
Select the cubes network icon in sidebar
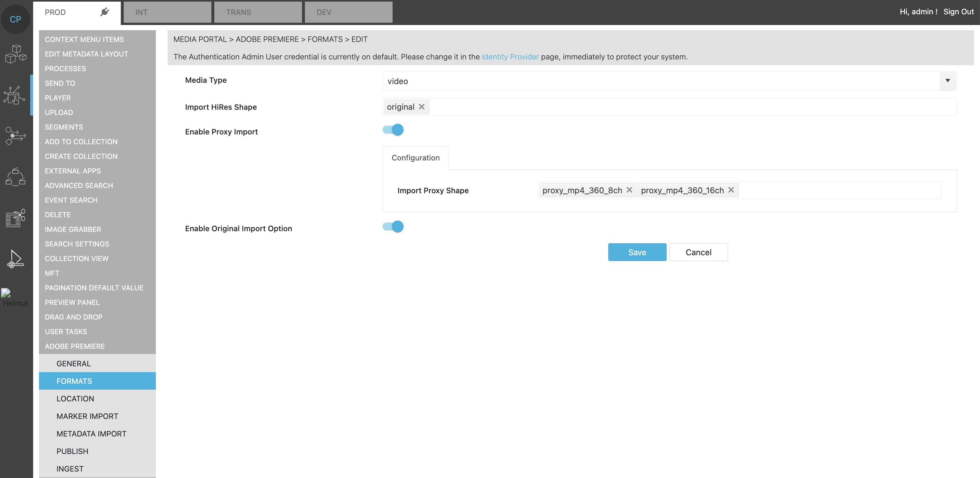point(15,54)
